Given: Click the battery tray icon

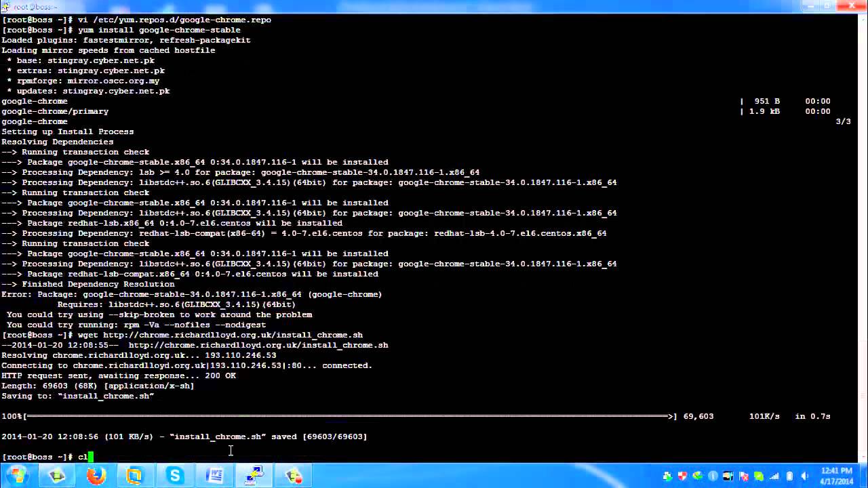Looking at the screenshot, I should coord(789,476).
